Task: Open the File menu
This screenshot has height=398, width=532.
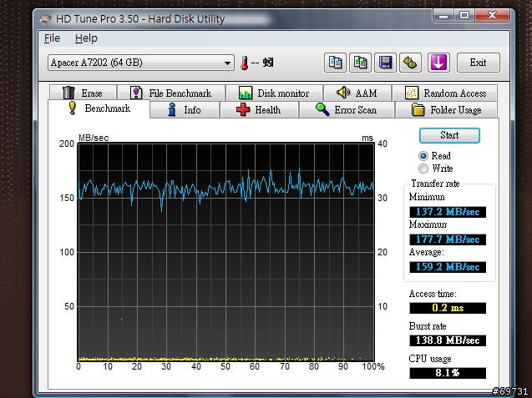Action: pyautogui.click(x=52, y=38)
